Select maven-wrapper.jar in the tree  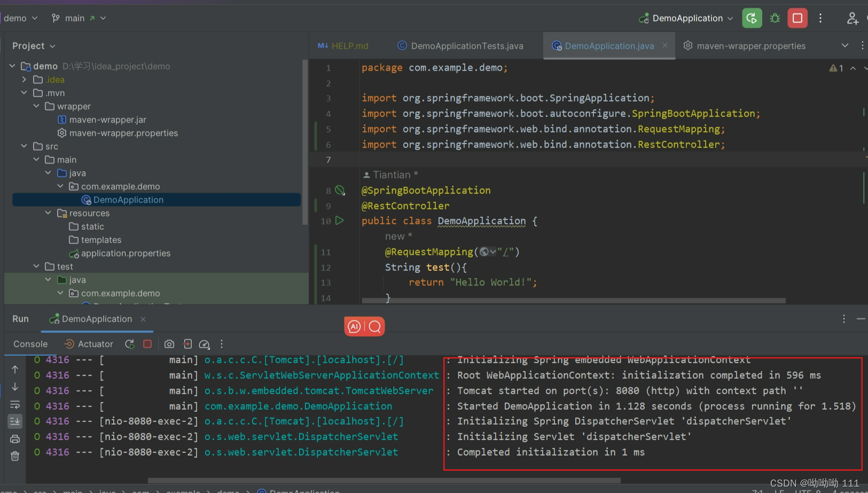[x=107, y=120]
